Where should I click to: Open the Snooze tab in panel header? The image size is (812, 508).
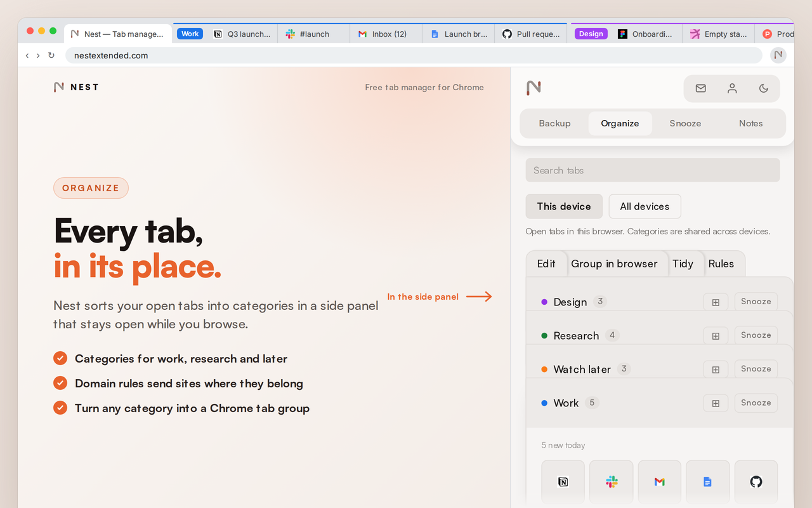pos(686,123)
